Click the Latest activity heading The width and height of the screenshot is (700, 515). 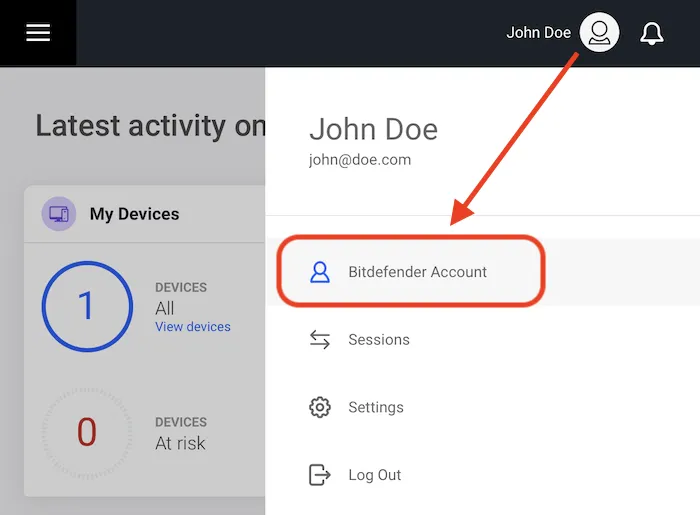click(150, 126)
